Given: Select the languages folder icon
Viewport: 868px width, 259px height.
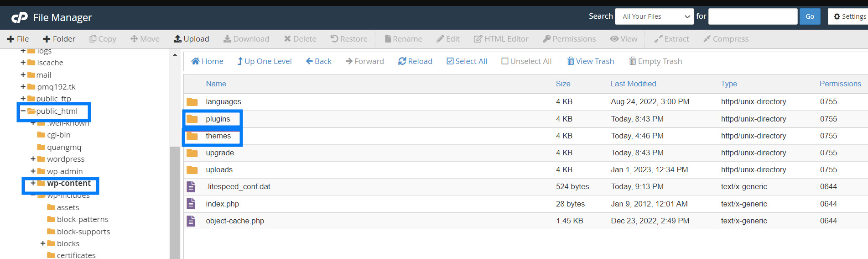Looking at the screenshot, I should point(192,101).
